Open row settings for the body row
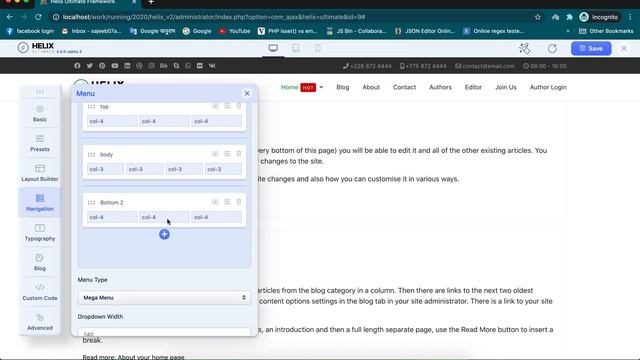This screenshot has width=640, height=360. [x=227, y=154]
